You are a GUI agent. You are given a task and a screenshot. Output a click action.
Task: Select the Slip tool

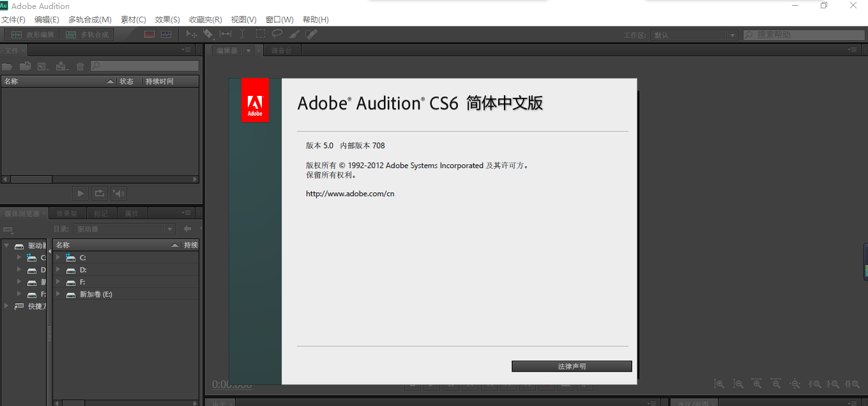click(225, 34)
